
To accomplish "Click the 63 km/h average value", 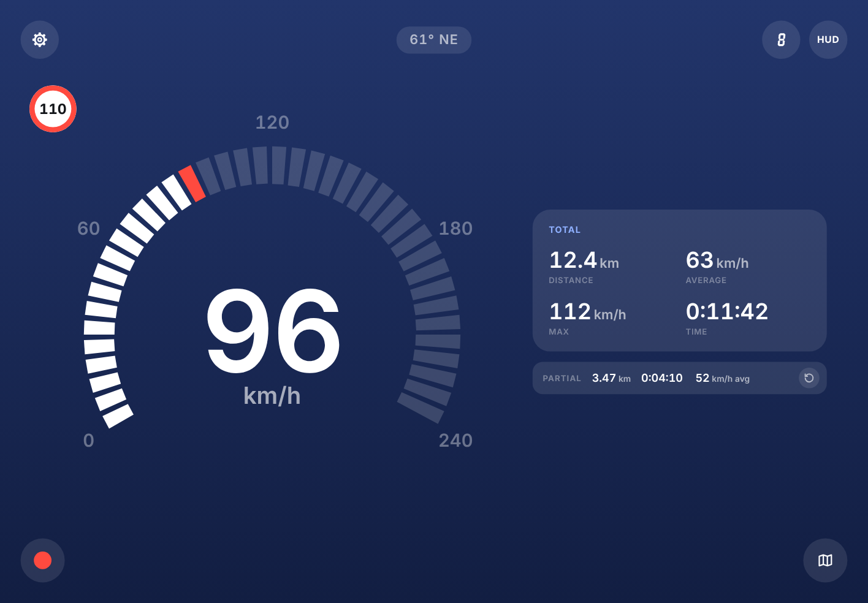I will pos(717,260).
